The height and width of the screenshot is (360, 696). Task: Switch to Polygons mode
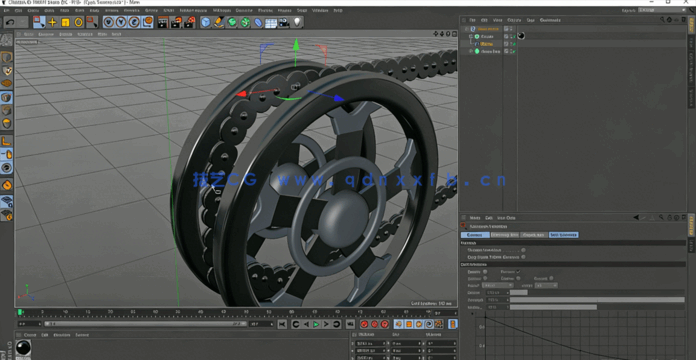[6, 123]
